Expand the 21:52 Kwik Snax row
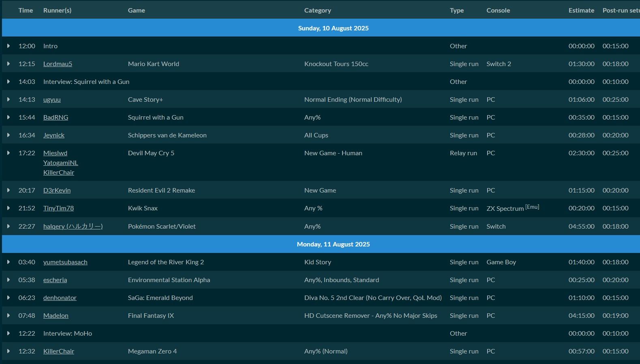The height and width of the screenshot is (364, 640). 8,208
